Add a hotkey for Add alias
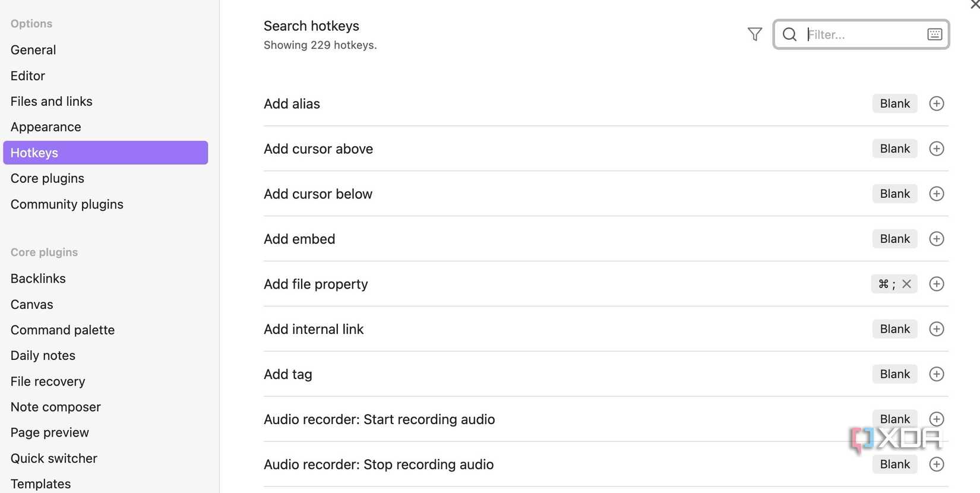This screenshot has width=980, height=493. click(x=936, y=103)
